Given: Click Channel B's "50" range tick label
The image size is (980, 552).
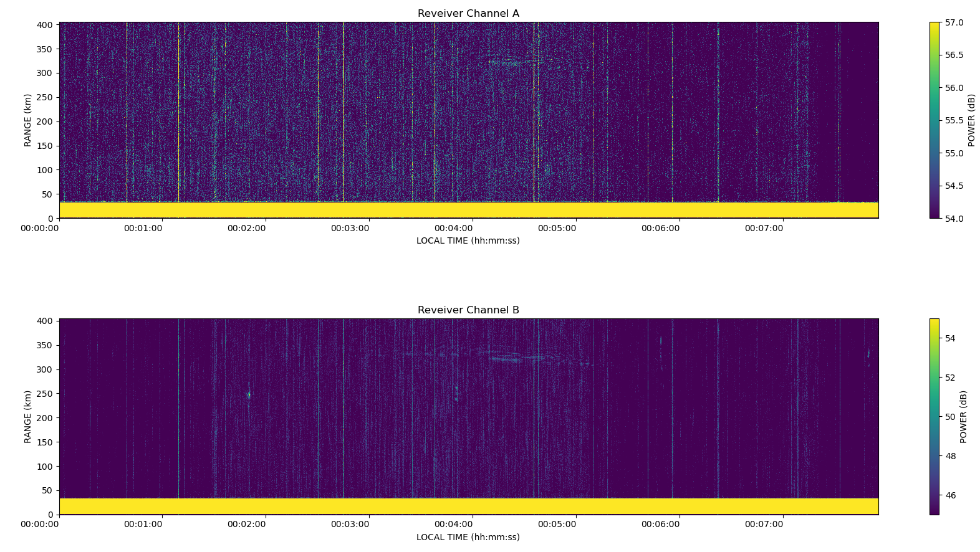Looking at the screenshot, I should pos(48,491).
